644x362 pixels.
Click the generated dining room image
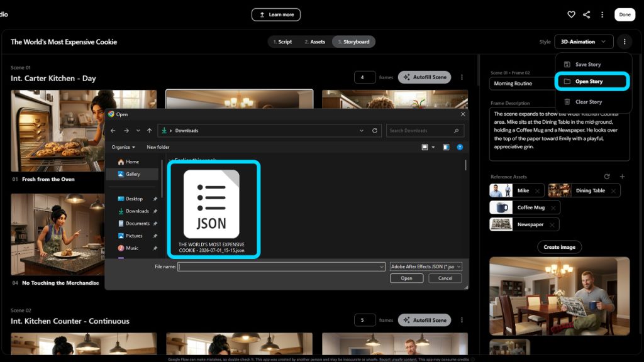click(559, 296)
